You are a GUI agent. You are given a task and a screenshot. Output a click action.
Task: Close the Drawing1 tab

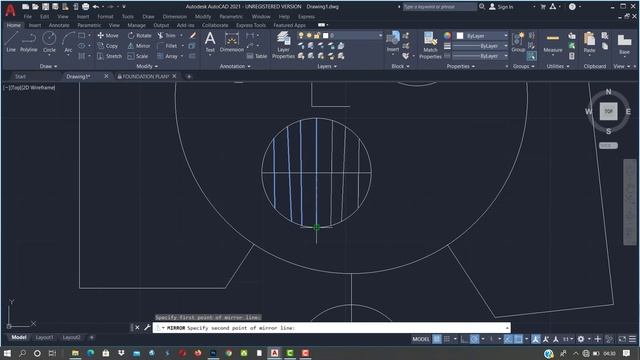point(106,76)
